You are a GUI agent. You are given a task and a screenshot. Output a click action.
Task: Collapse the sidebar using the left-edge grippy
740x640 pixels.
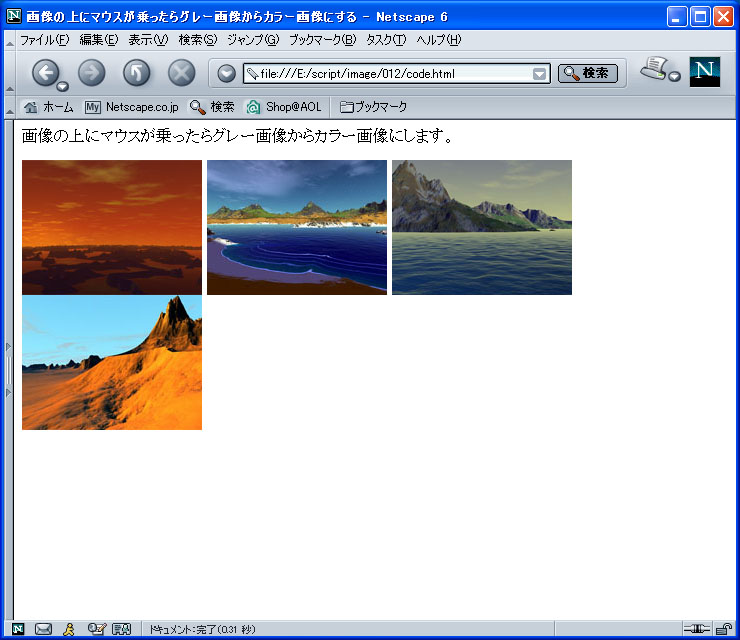(8, 370)
